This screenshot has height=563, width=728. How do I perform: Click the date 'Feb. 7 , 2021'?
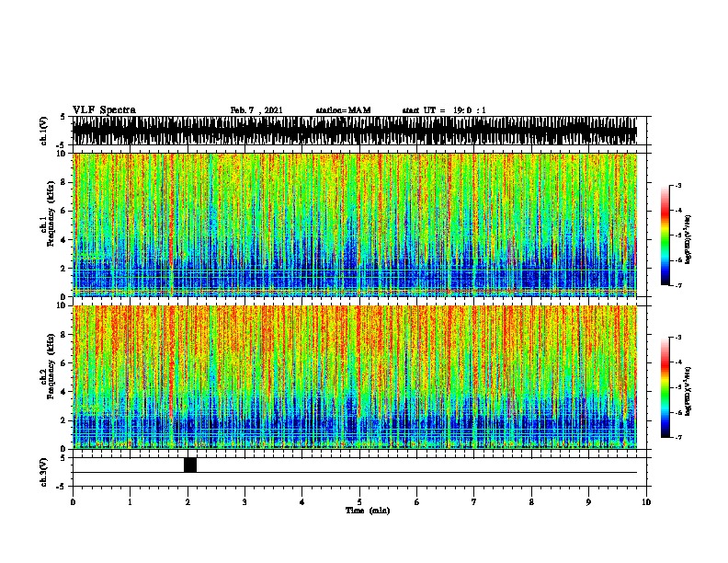tap(256, 110)
